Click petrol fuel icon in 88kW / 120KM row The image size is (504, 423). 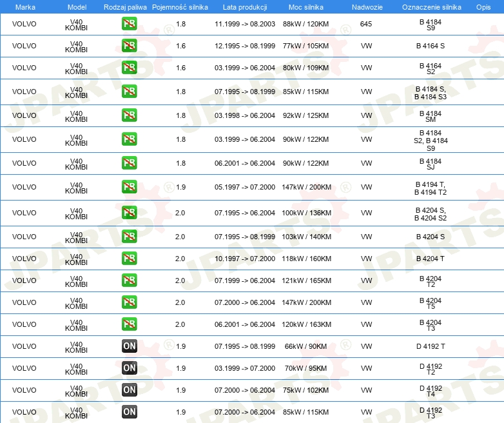point(129,24)
